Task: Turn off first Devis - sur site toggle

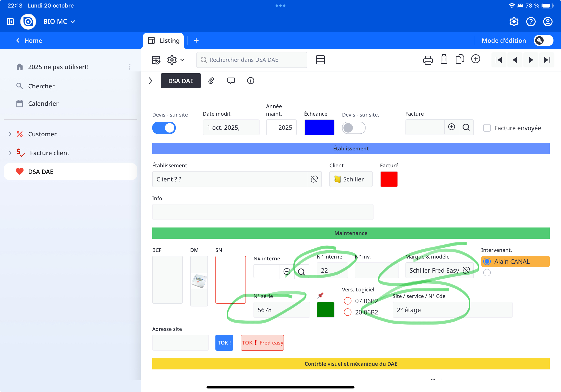Action: [164, 128]
